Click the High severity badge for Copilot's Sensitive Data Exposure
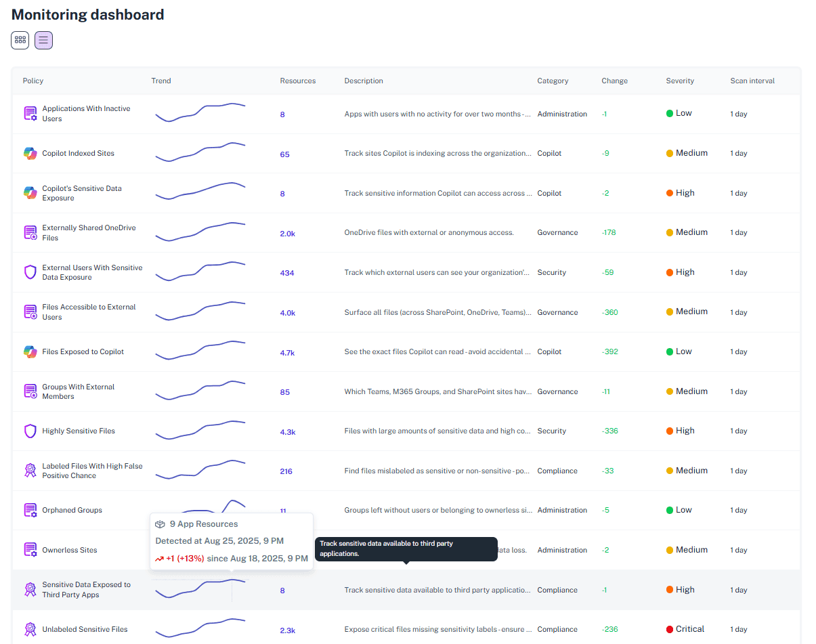Image resolution: width=816 pixels, height=644 pixels. click(680, 193)
